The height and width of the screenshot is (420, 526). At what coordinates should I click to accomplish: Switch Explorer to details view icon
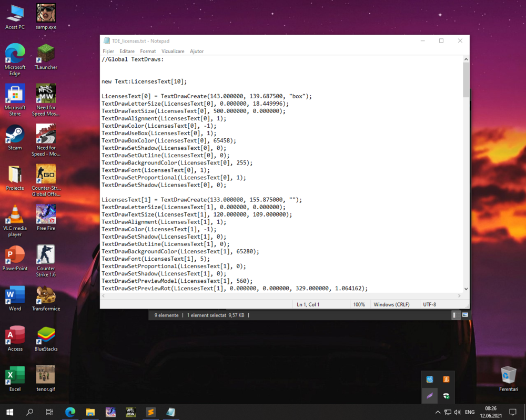pos(454,315)
